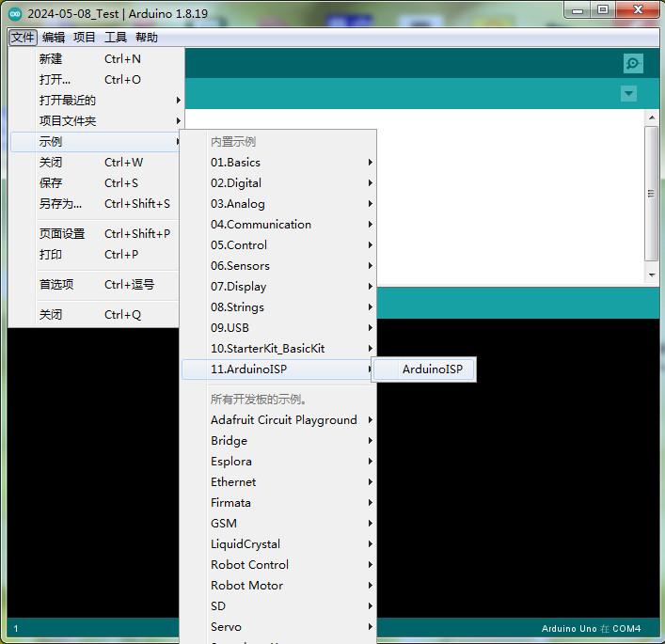Image resolution: width=665 pixels, height=644 pixels.
Task: Choose 打印 from file menu
Action: pyautogui.click(x=97, y=255)
